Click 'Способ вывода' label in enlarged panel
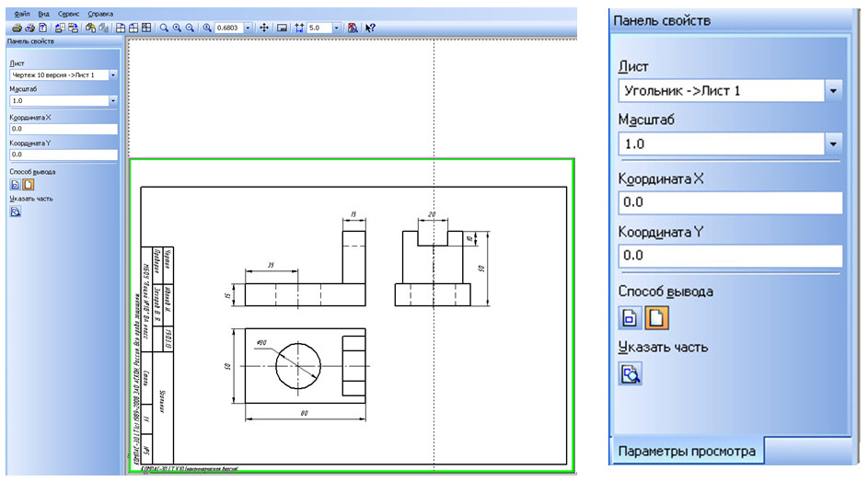 click(665, 292)
